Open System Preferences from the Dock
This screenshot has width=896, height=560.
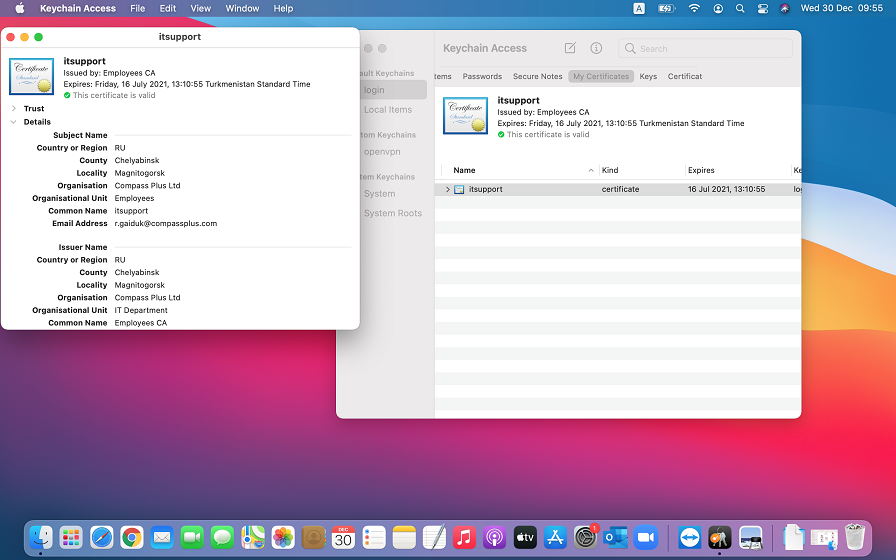585,537
